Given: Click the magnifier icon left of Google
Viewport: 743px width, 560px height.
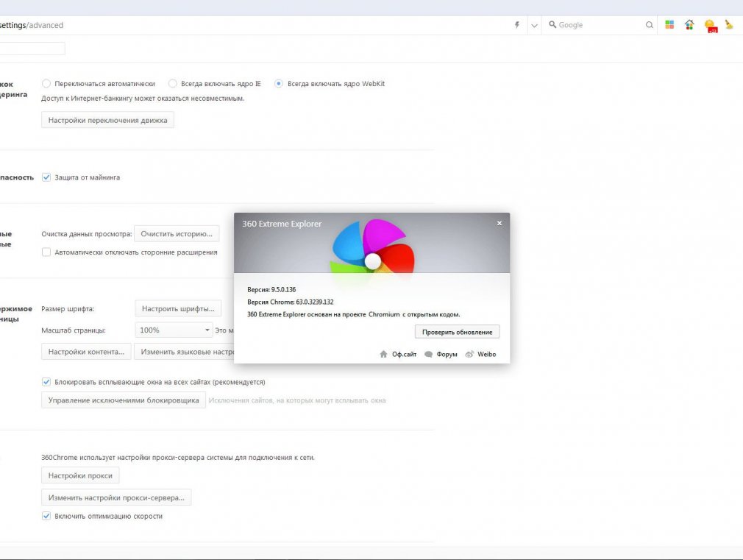Looking at the screenshot, I should pyautogui.click(x=552, y=25).
